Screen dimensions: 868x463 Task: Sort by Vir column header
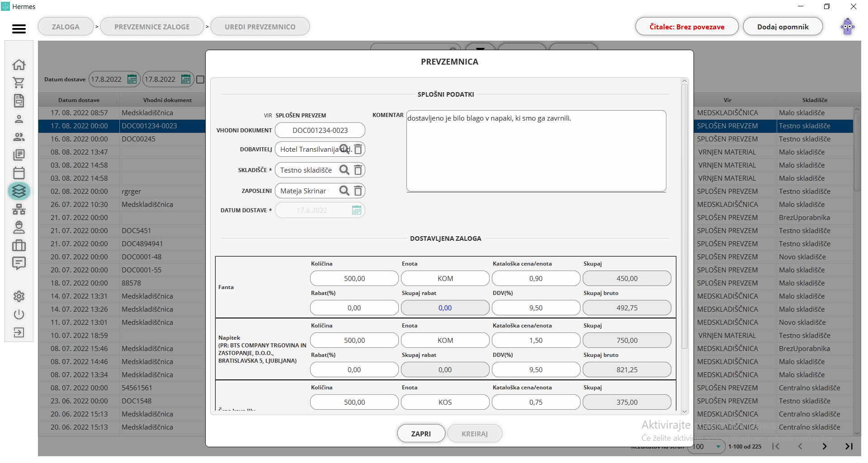tap(727, 100)
